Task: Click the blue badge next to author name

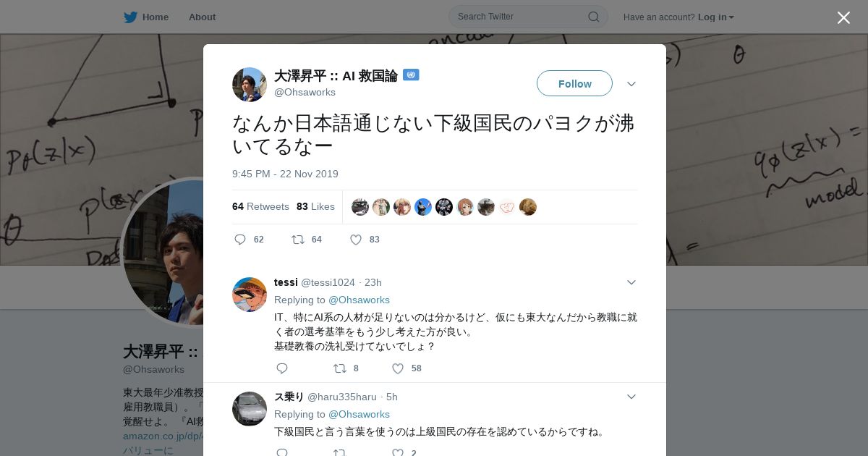Action: (x=411, y=75)
